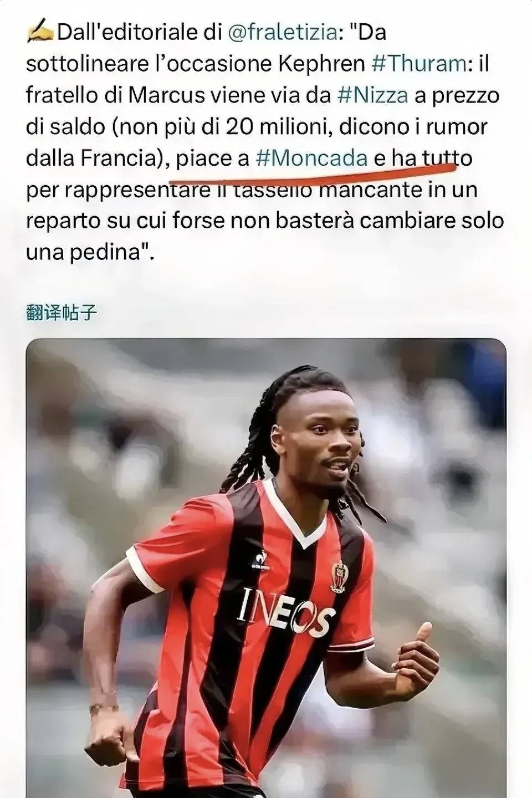Tap the #Thuram hashtag
This screenshot has height=798, width=532.
pos(419,64)
